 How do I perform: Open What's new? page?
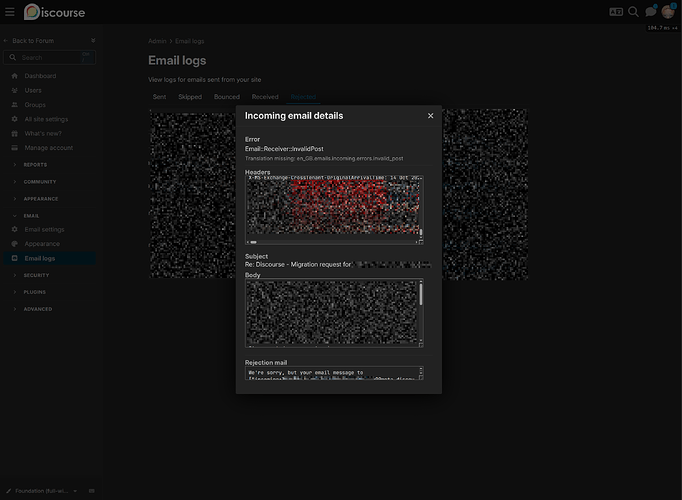tap(43, 133)
